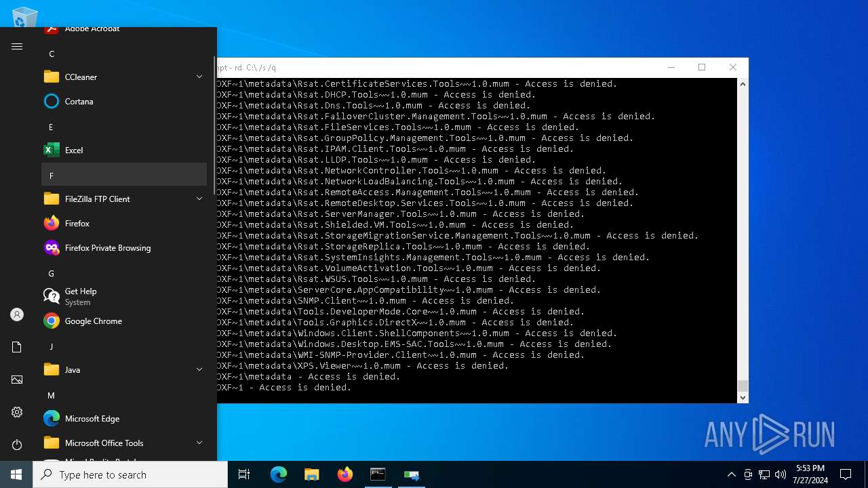Open Firefox Private Browsing
This screenshot has height=488, width=868.
coord(124,247)
